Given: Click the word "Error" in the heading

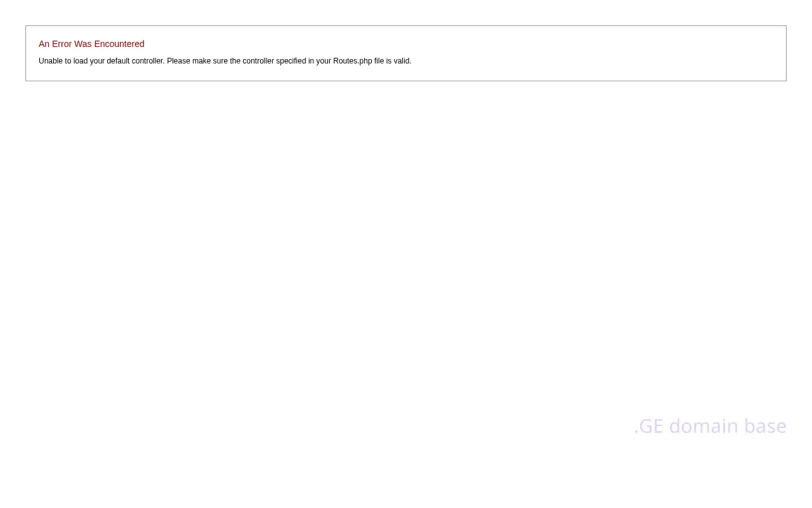Looking at the screenshot, I should pyautogui.click(x=62, y=44).
